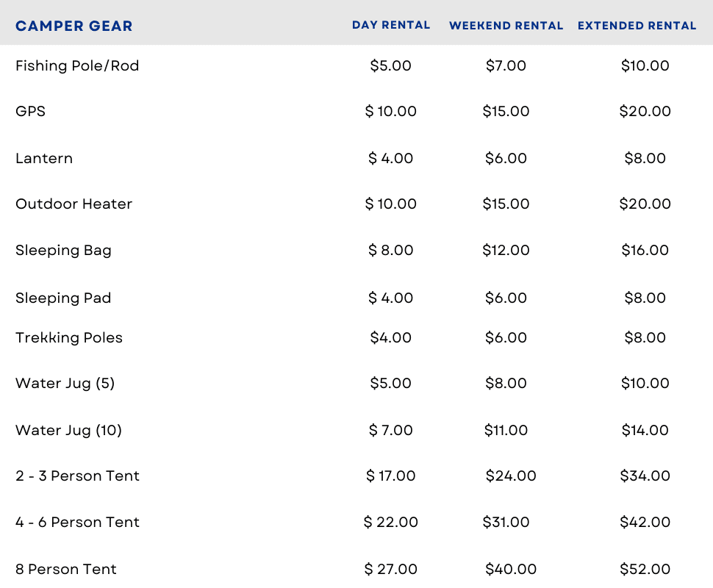Select the GPS row label
713x588 pixels.
[30, 111]
